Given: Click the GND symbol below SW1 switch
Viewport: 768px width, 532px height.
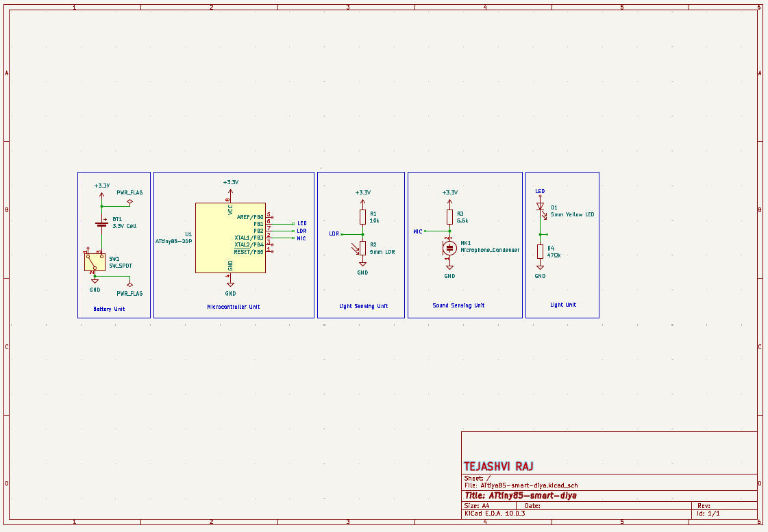Looking at the screenshot, I should point(95,281).
